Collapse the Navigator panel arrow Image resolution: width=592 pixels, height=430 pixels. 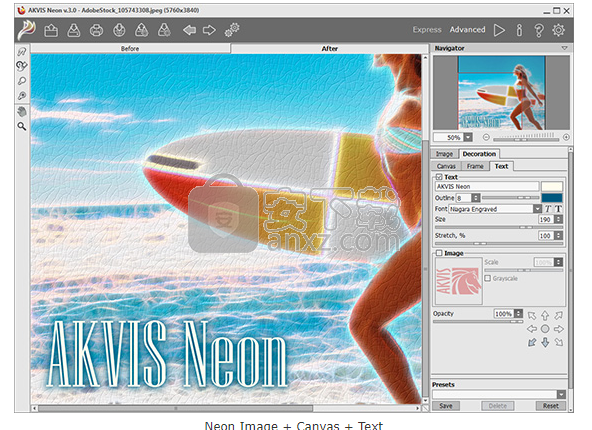pyautogui.click(x=564, y=48)
